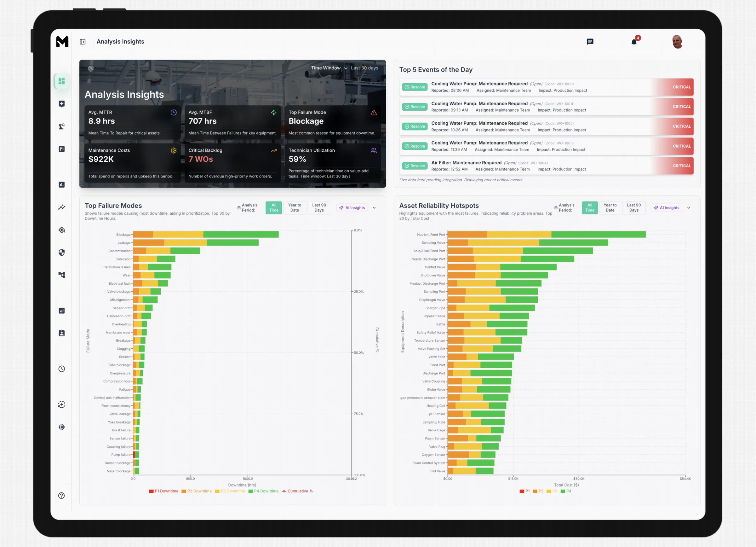Click the CRITICAL tag on WO-1001 event
This screenshot has width=756, height=547.
[681, 107]
